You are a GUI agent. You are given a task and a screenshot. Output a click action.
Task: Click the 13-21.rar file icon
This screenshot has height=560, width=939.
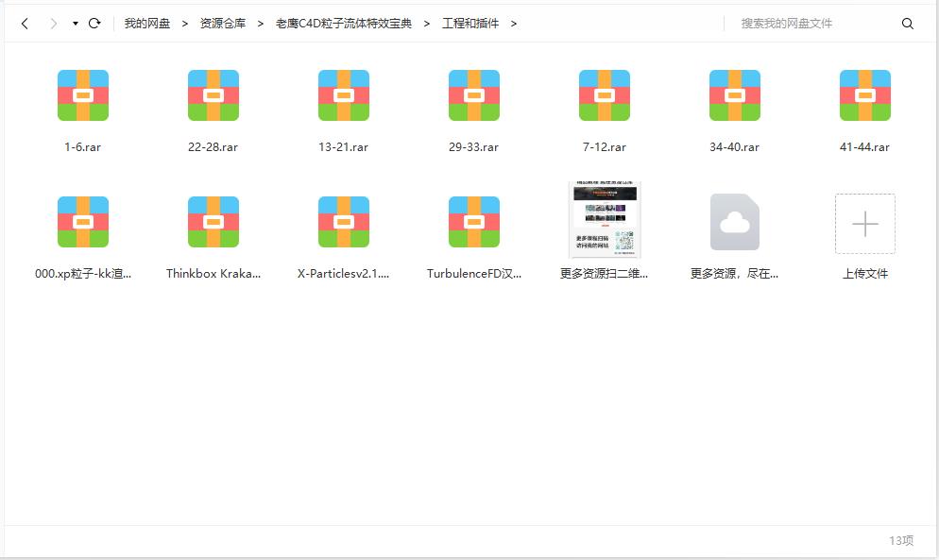pyautogui.click(x=344, y=95)
